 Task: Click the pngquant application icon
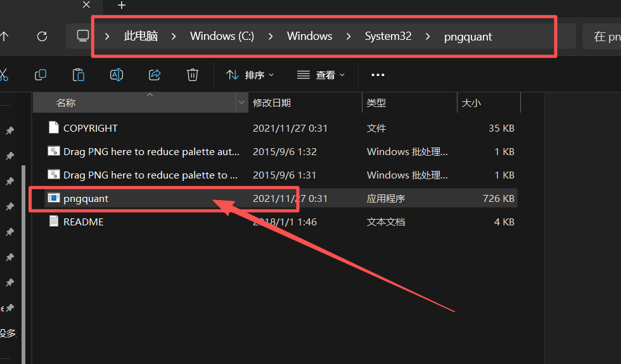pyautogui.click(x=53, y=198)
